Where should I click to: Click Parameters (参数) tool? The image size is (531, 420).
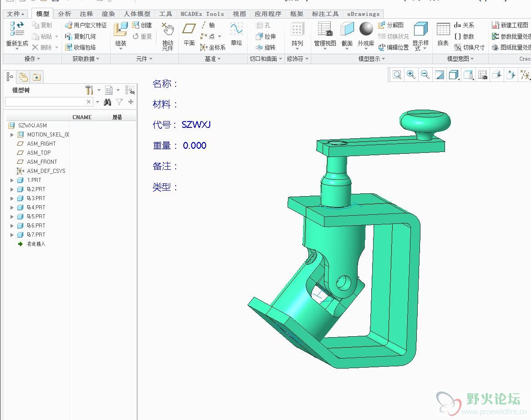(x=464, y=36)
